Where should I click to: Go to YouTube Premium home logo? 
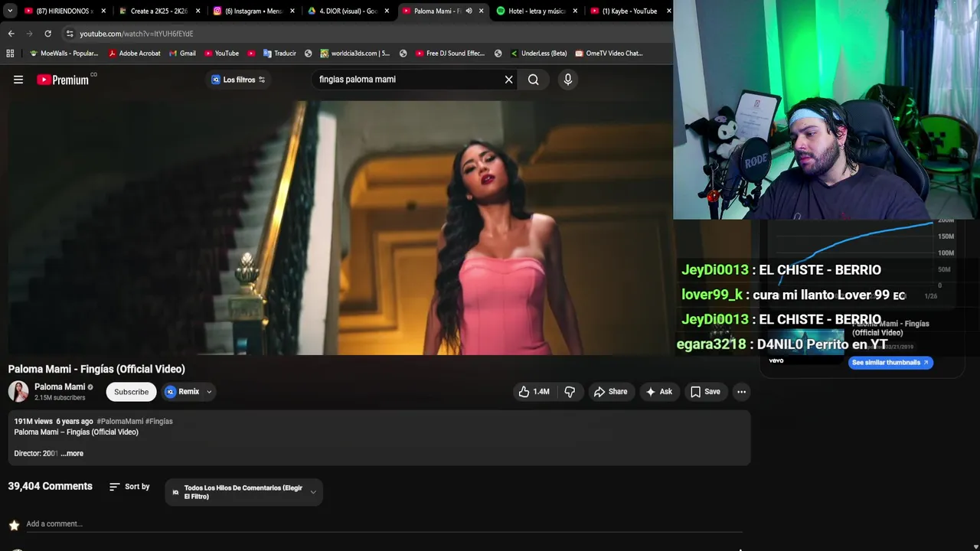pos(63,80)
